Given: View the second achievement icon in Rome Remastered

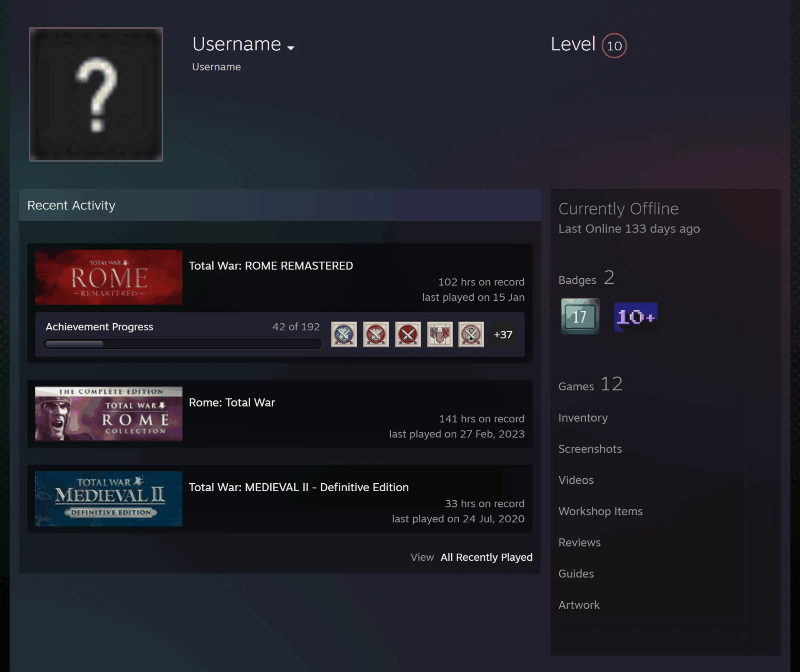Looking at the screenshot, I should click(x=376, y=334).
